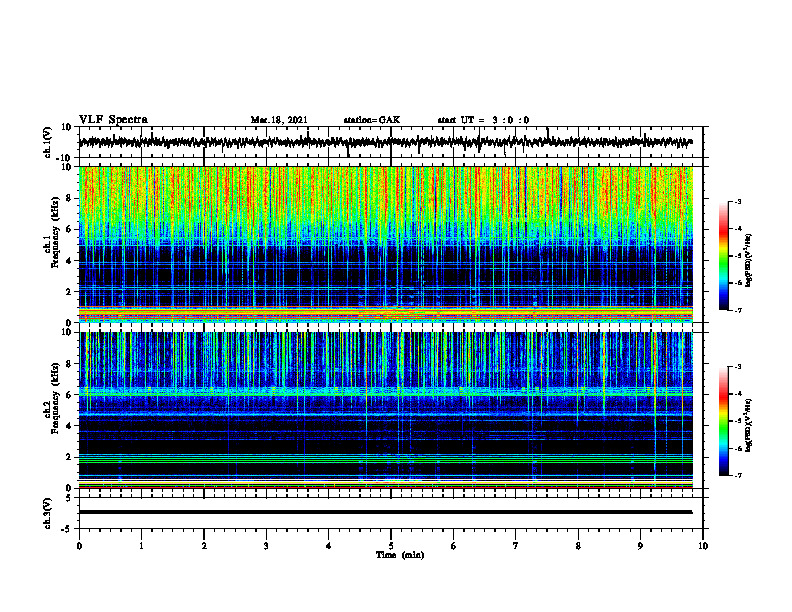Click the ch.1 colorbar log(PSD) label
The height and width of the screenshot is (612, 792).
[x=748, y=261]
